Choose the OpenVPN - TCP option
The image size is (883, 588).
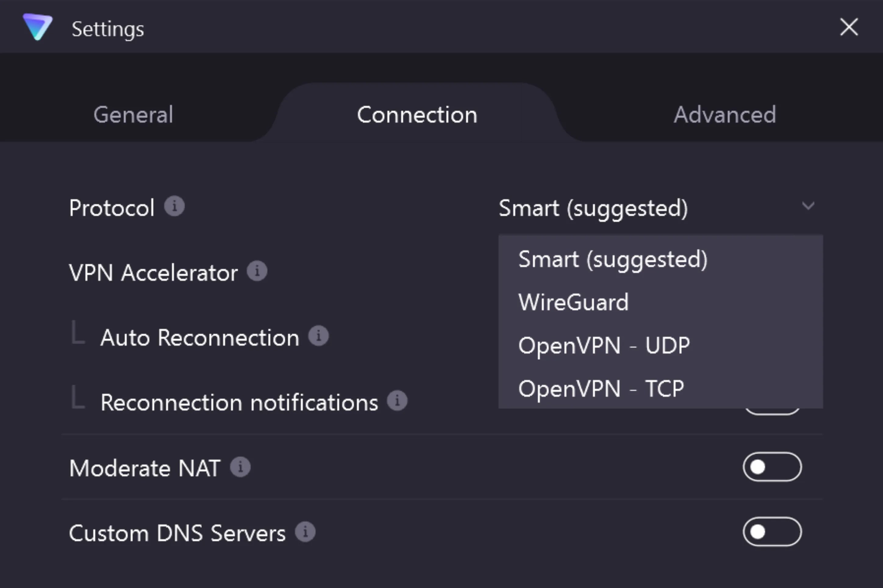pos(601,388)
